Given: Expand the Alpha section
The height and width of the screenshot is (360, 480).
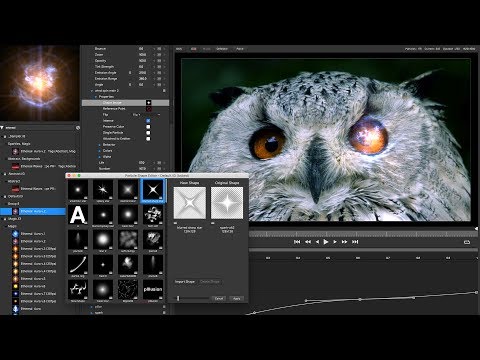Looking at the screenshot, I should 99,157.
